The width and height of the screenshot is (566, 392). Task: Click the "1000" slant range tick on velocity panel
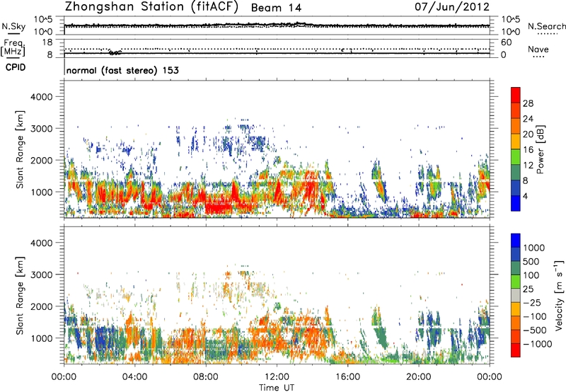pos(42,338)
